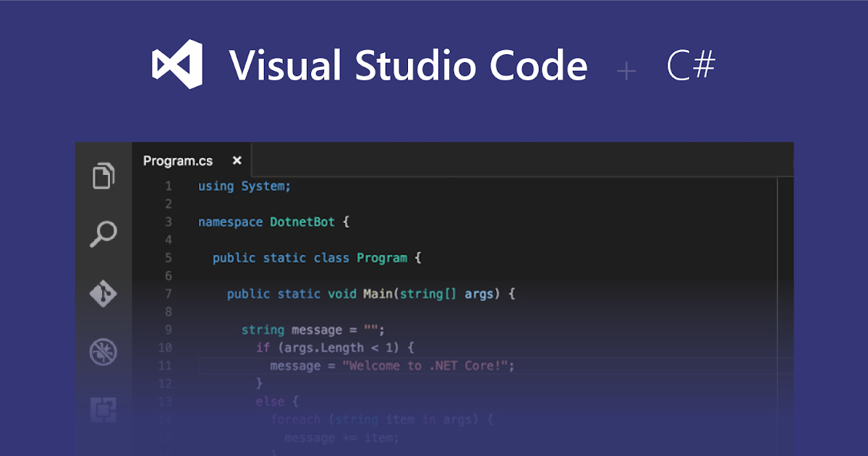The image size is (868, 456).
Task: Click the 'Visual Studio Code' title text
Action: (x=408, y=65)
